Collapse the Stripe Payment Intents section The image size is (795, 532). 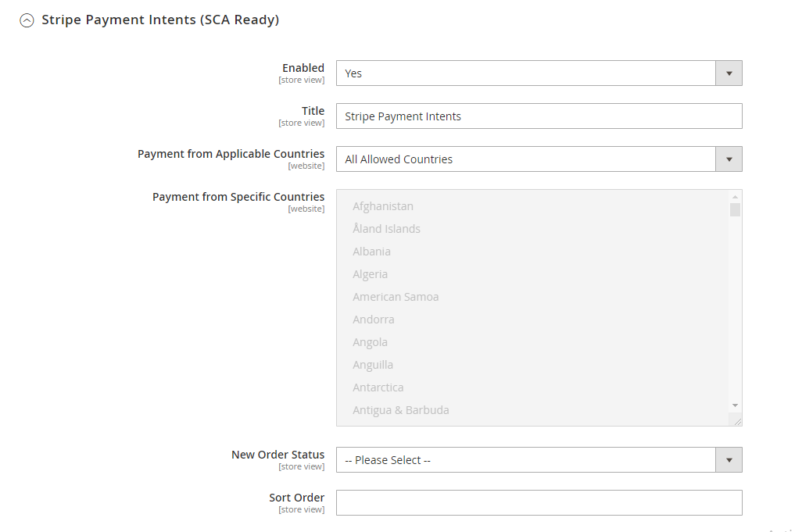27,21
